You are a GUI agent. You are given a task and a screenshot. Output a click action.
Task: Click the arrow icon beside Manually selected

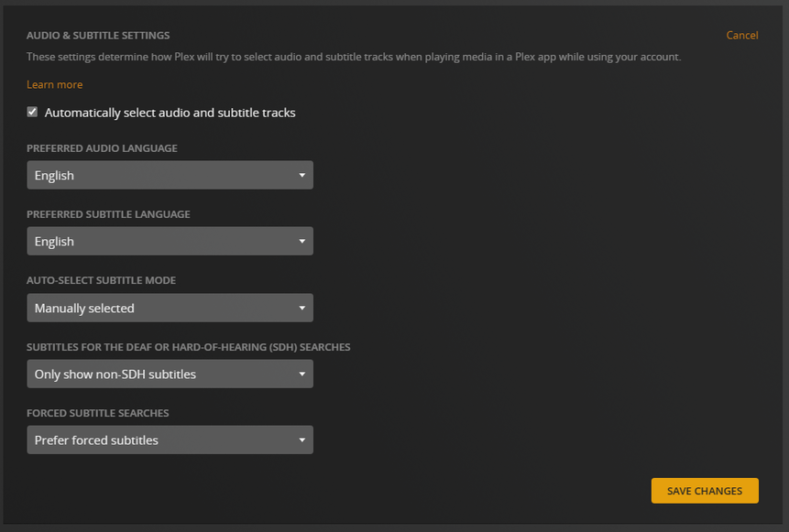pos(301,308)
